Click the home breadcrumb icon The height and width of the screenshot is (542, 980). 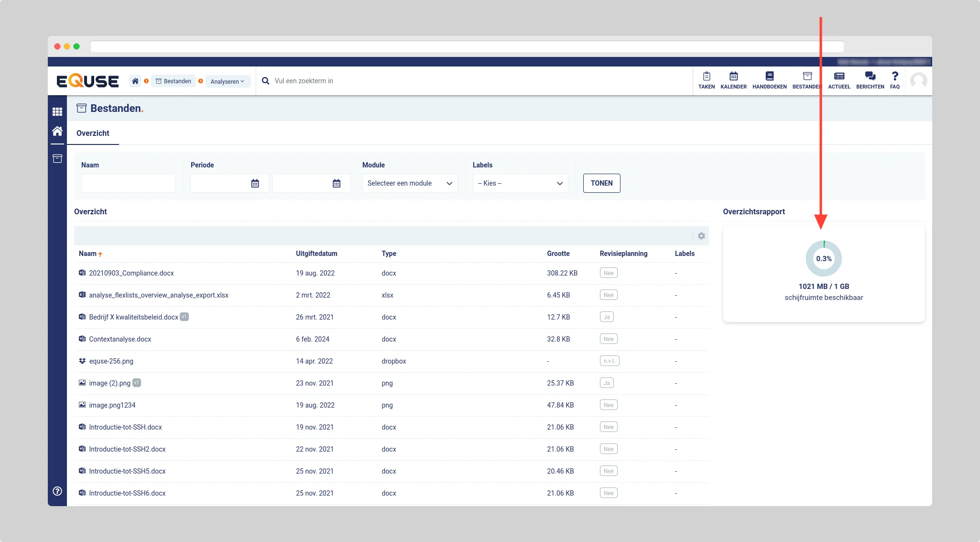(x=135, y=81)
